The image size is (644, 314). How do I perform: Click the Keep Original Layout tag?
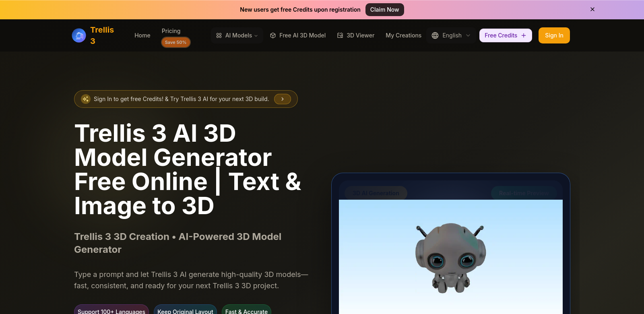185,311
